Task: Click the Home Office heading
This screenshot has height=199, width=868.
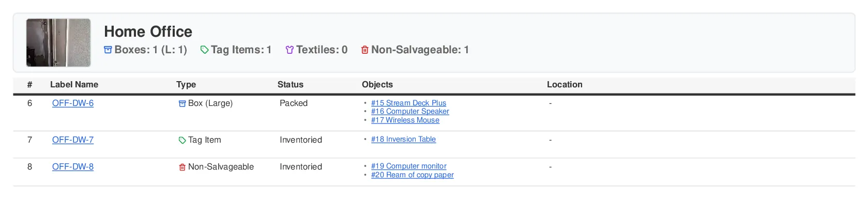Action: click(148, 32)
